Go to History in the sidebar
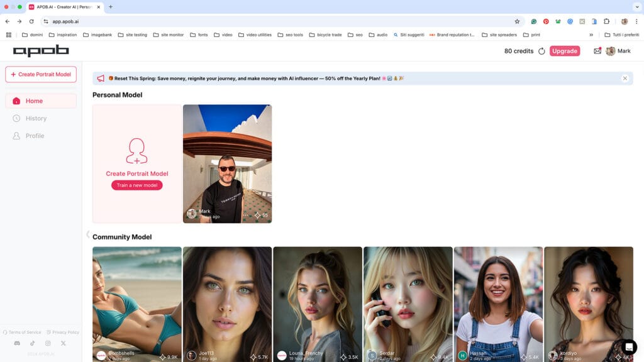This screenshot has height=362, width=644. click(36, 118)
